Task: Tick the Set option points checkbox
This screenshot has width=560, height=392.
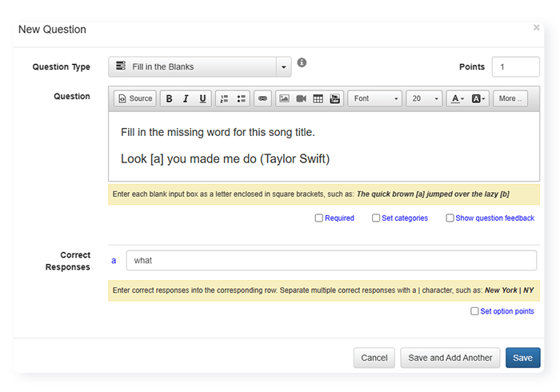Action: [475, 311]
